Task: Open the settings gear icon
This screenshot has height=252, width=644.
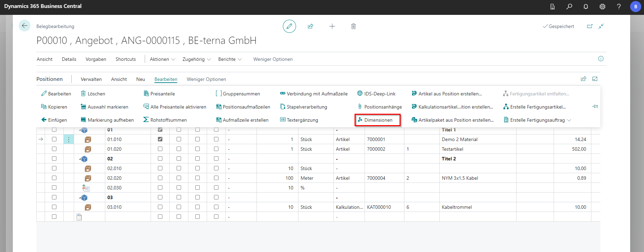Action: pos(602,7)
